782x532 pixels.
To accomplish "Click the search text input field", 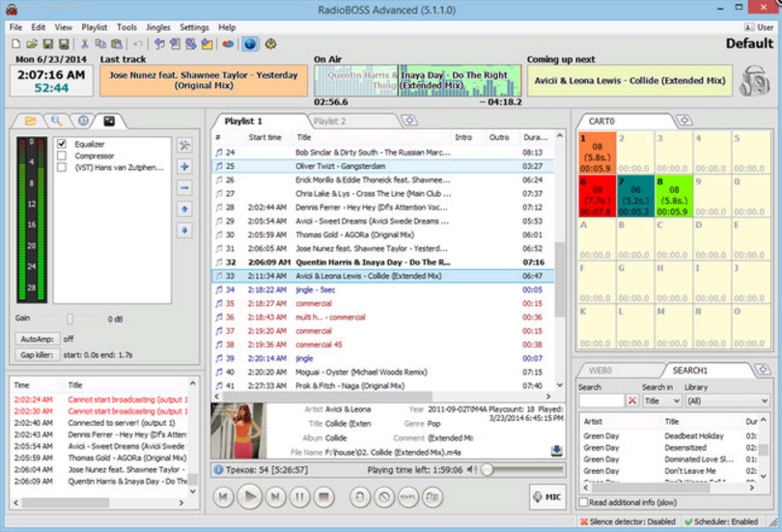I will (x=601, y=401).
